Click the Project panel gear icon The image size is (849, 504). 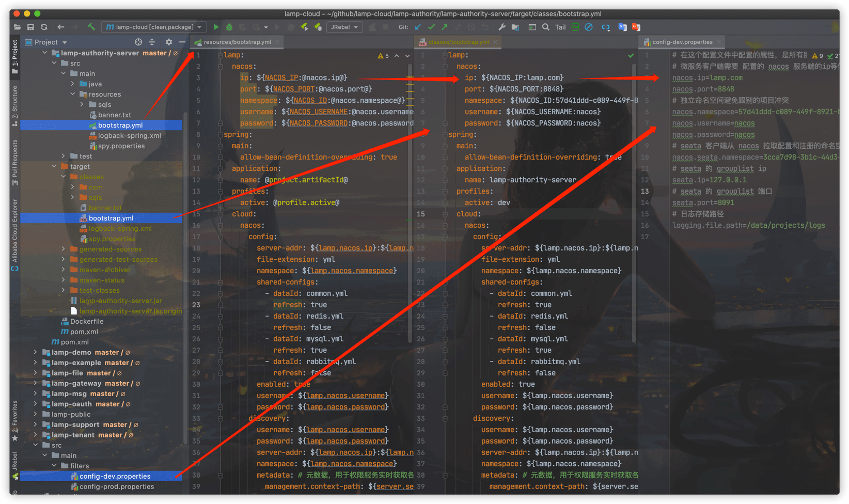168,42
